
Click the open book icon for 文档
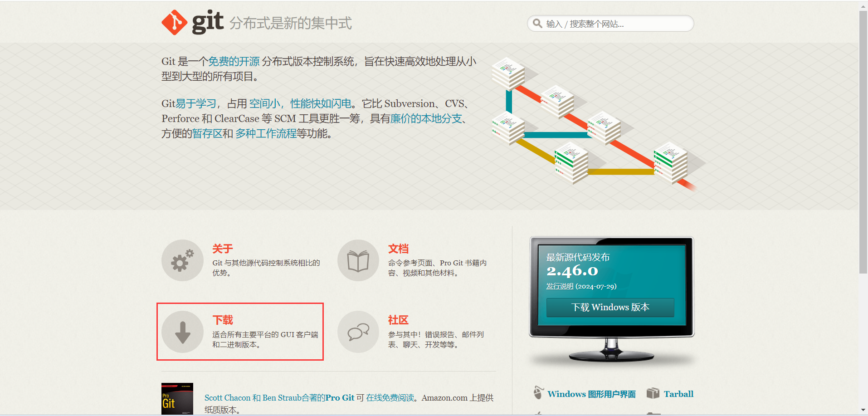pos(358,260)
